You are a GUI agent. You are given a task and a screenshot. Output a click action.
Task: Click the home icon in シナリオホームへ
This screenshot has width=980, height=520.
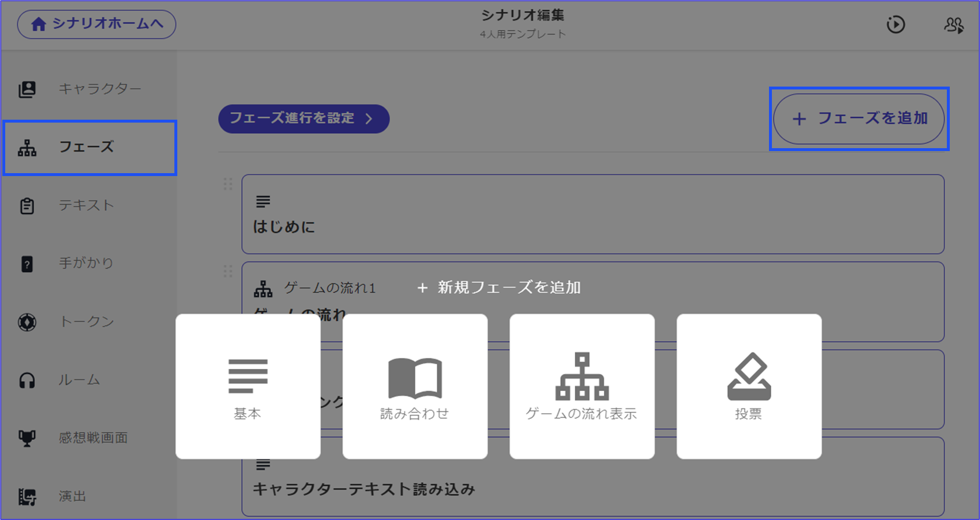tap(38, 24)
